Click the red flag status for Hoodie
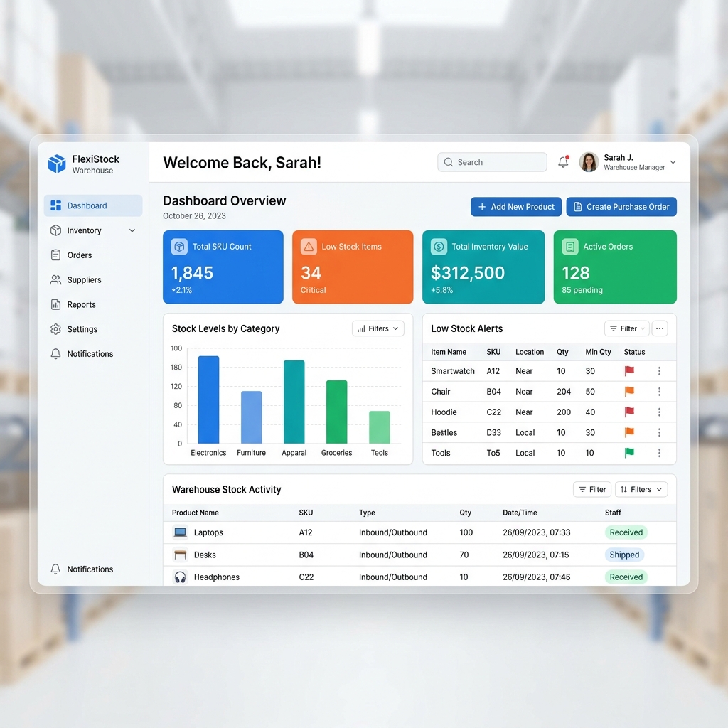This screenshot has height=728, width=728. point(629,412)
